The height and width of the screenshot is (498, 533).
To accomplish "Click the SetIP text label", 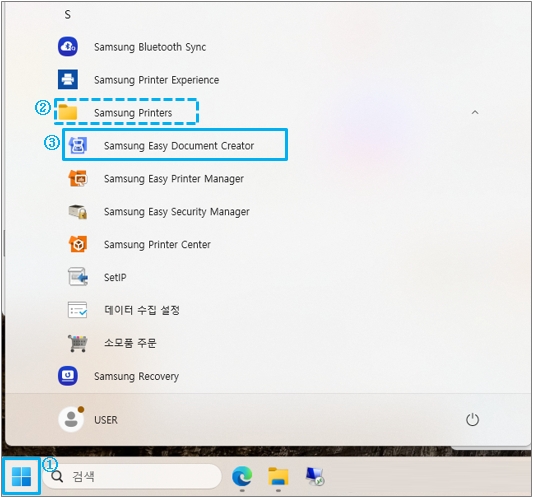I will pyautogui.click(x=115, y=277).
